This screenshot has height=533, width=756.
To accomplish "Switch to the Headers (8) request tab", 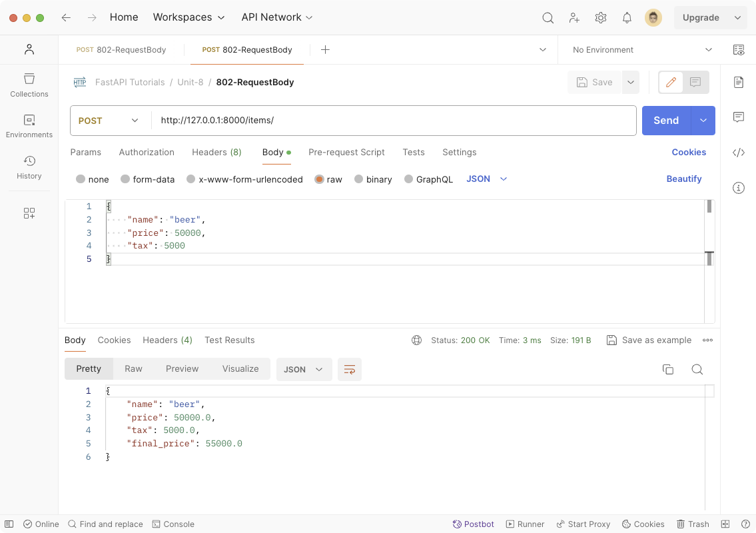I will coord(216,152).
